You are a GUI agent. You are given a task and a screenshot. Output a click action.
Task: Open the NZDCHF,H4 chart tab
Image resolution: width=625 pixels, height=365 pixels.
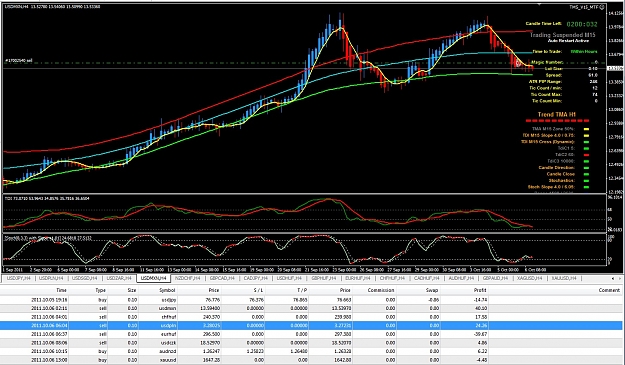click(187, 278)
